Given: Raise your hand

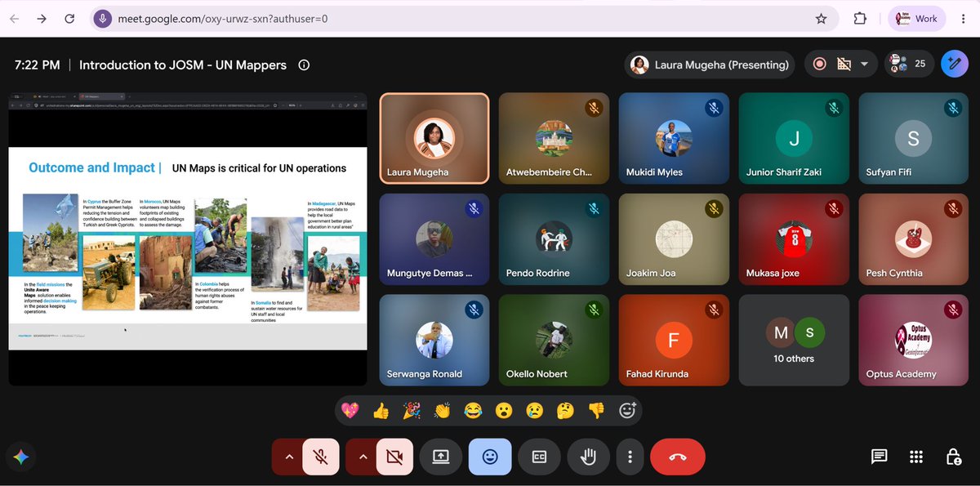Looking at the screenshot, I should coord(588,457).
